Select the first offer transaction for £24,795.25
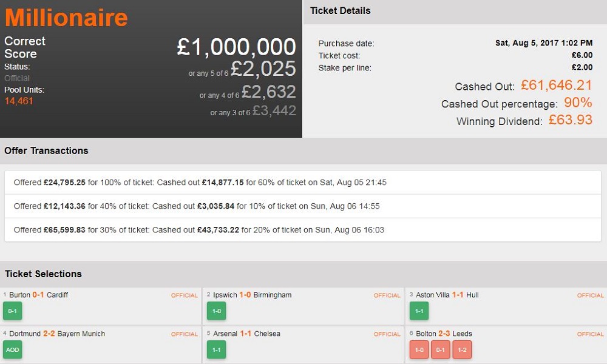 (x=200, y=182)
